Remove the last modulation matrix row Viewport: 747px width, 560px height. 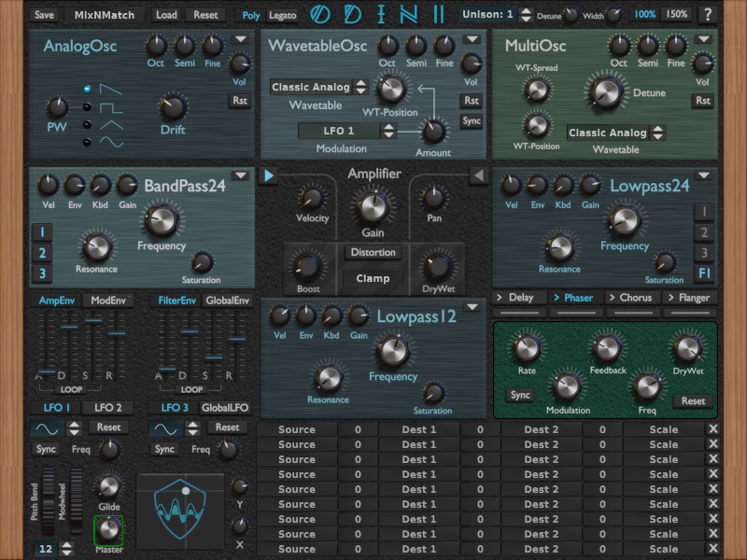tap(713, 549)
